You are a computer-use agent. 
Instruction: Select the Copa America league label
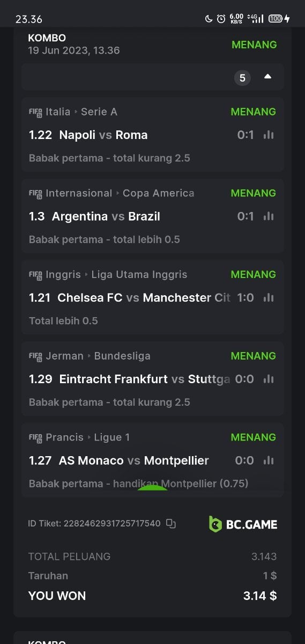point(159,193)
